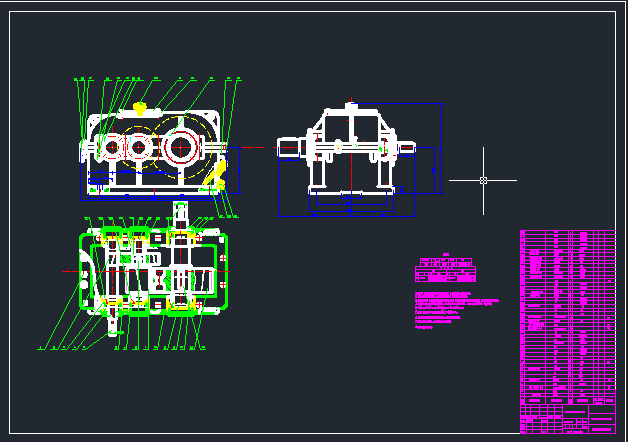This screenshot has height=442, width=628.
Task: Click the crosshair cursor pickbox
Action: 483,181
